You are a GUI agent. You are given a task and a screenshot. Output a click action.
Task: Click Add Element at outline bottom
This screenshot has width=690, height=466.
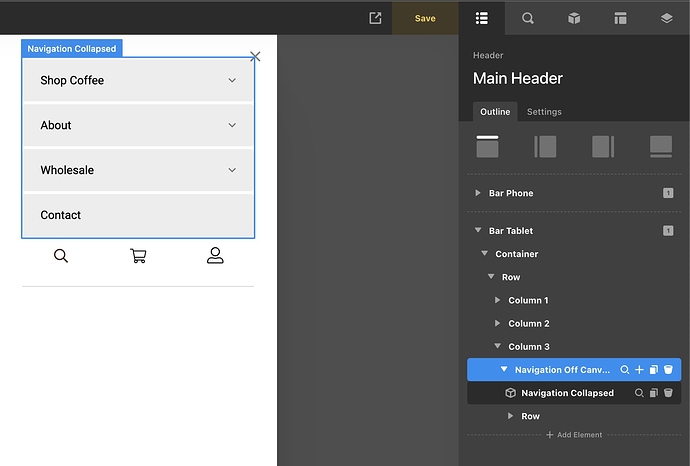[x=574, y=435]
